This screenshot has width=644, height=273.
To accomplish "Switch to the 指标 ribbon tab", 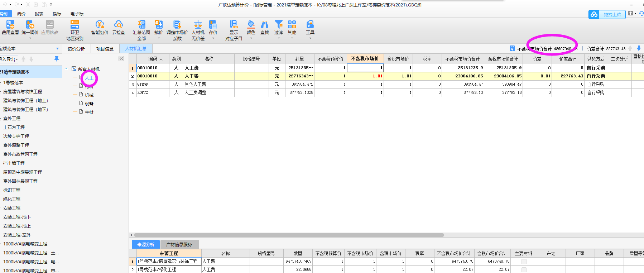I will coord(57,14).
